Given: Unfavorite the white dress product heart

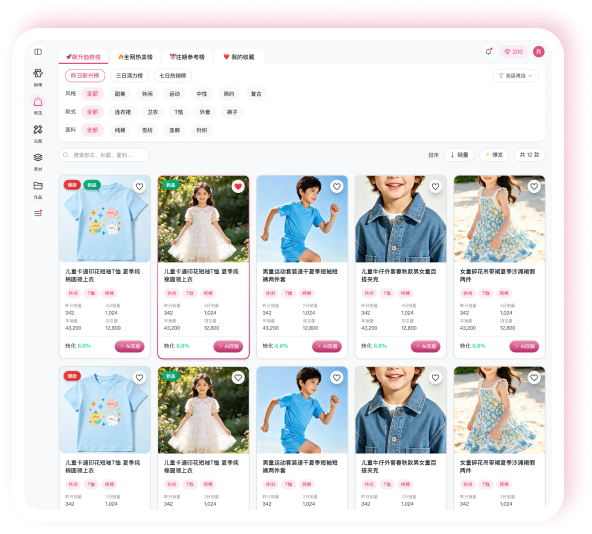Looking at the screenshot, I should click(238, 187).
